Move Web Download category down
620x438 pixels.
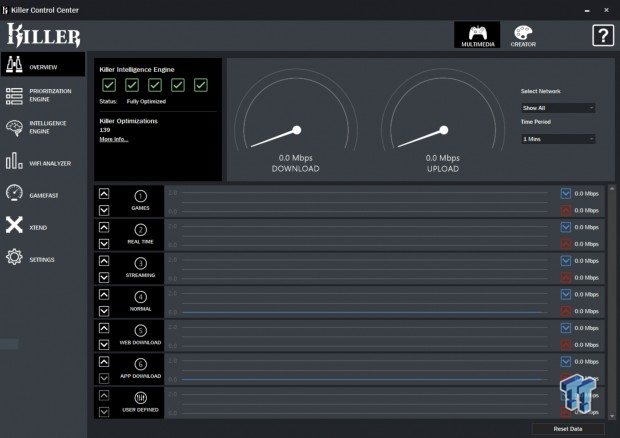[x=104, y=345]
